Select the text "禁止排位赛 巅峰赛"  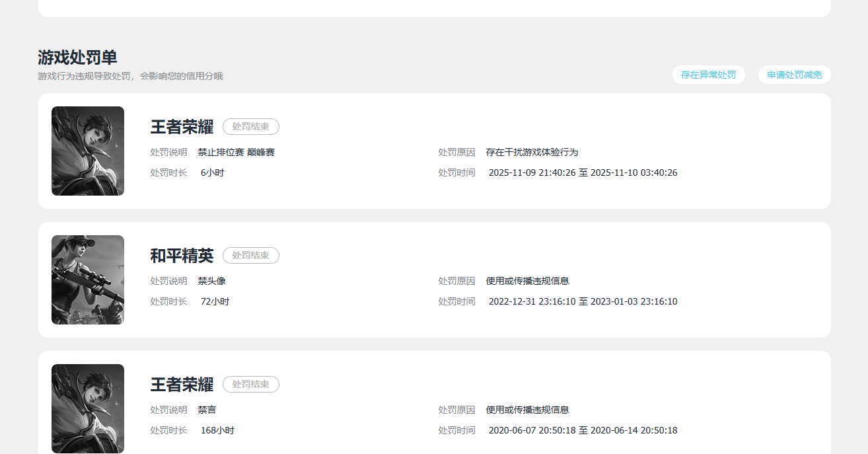[x=236, y=152]
